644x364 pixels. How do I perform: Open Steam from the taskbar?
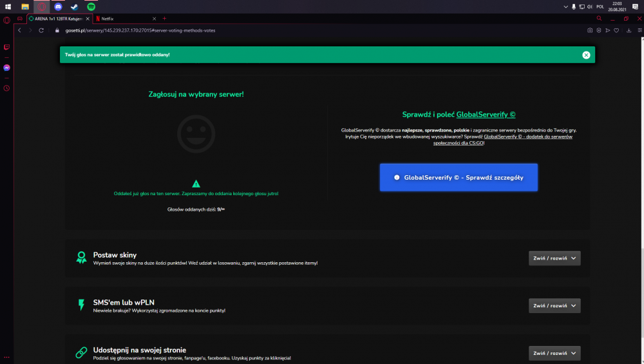click(74, 6)
